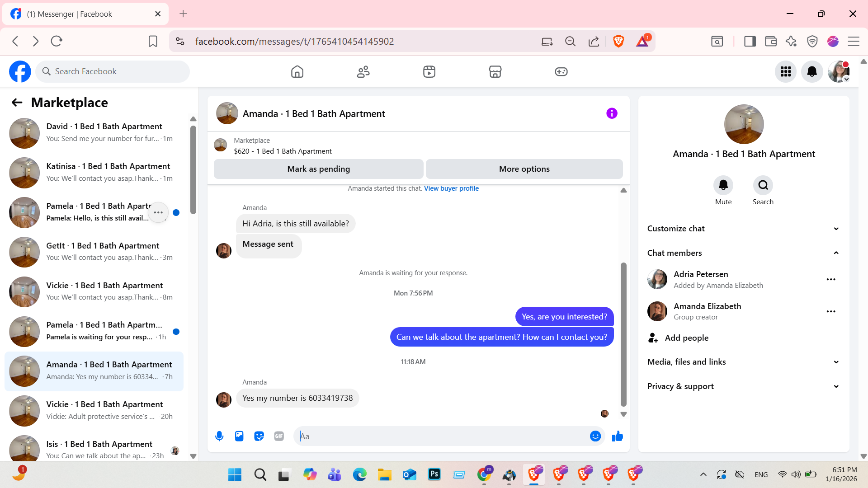Open the sticker picker icon
Image resolution: width=868 pixels, height=488 pixels.
tap(259, 436)
